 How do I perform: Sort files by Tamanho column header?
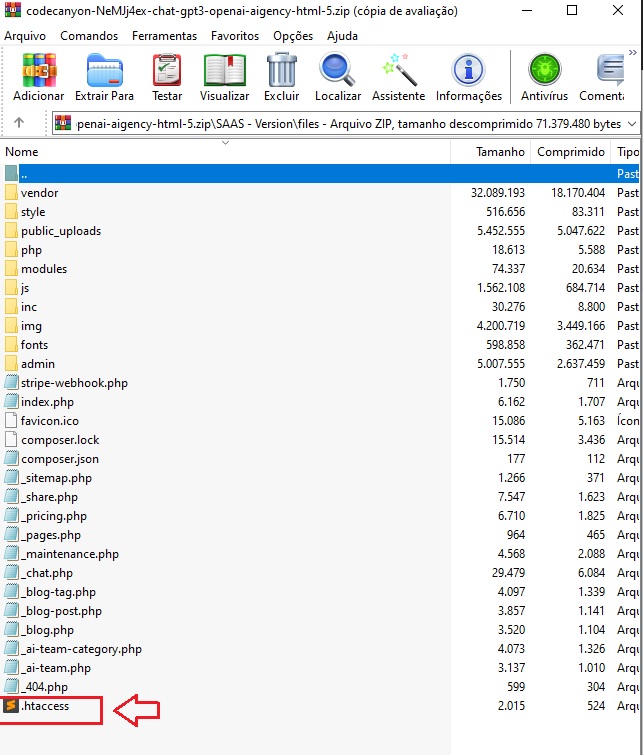pos(500,152)
